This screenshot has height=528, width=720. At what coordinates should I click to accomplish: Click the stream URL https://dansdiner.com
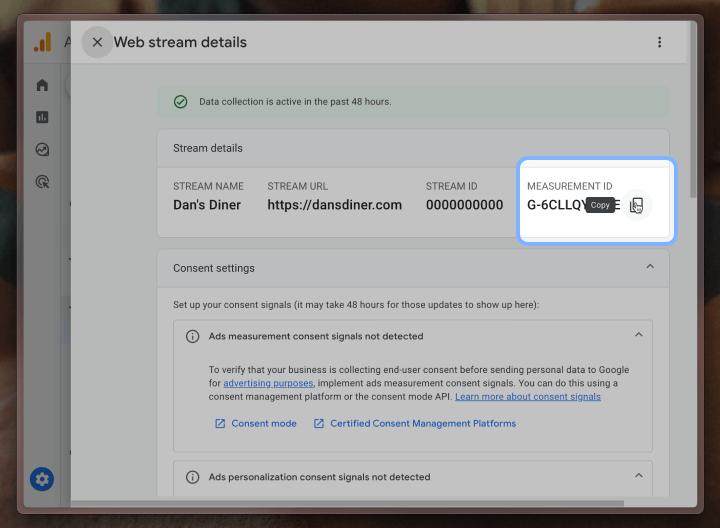334,205
